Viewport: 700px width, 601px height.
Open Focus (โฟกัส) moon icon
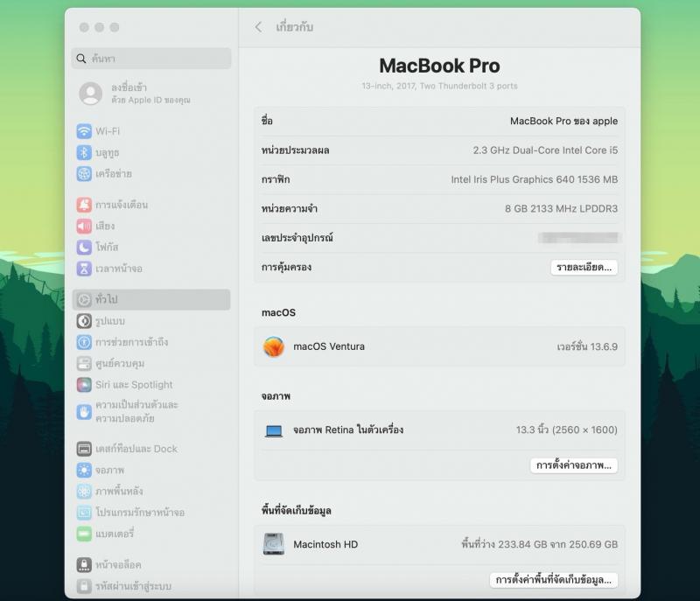coord(84,248)
